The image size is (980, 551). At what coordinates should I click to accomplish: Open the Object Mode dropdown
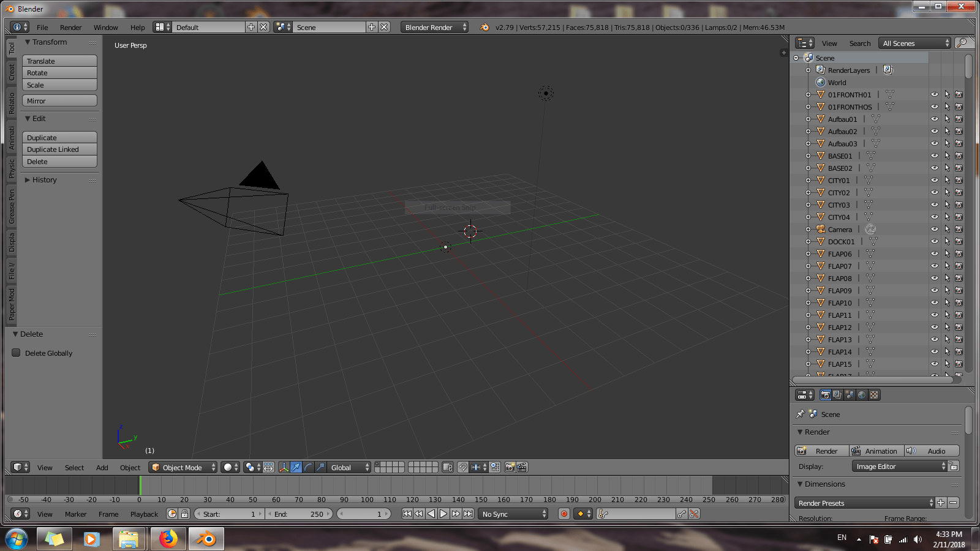pos(183,467)
